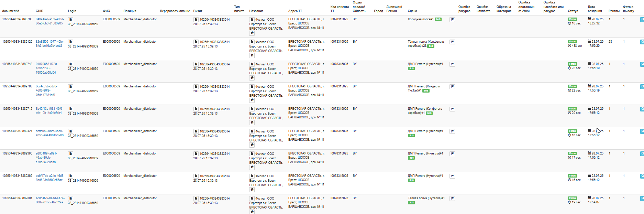Screen dimensions: 644x214
Task: Click green badge next to Холодная полка#1
Action: (438, 19)
